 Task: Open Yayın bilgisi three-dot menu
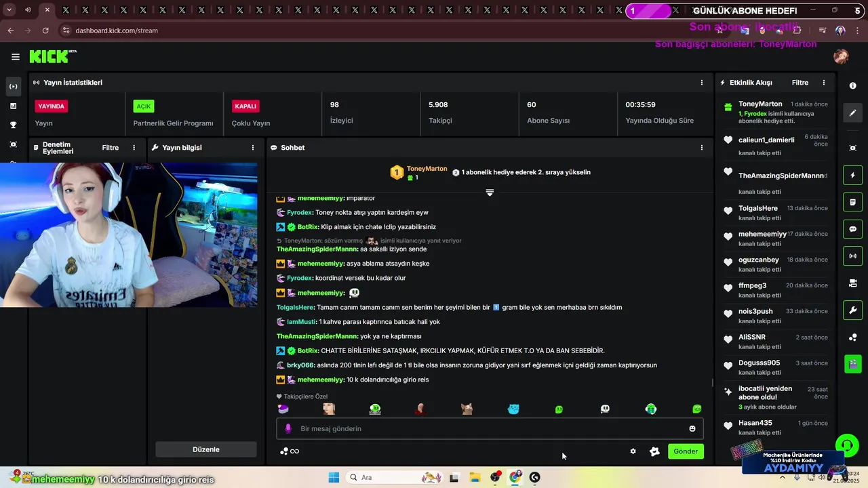[252, 148]
